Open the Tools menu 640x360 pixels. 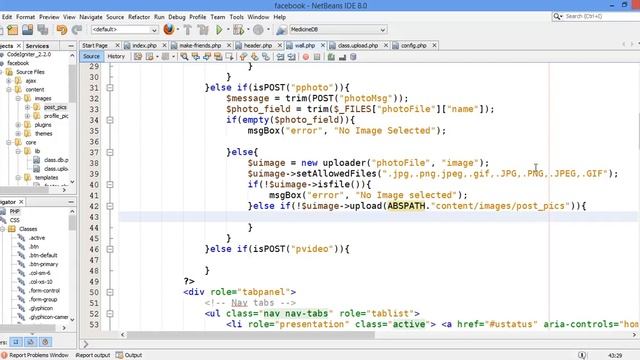point(236,17)
